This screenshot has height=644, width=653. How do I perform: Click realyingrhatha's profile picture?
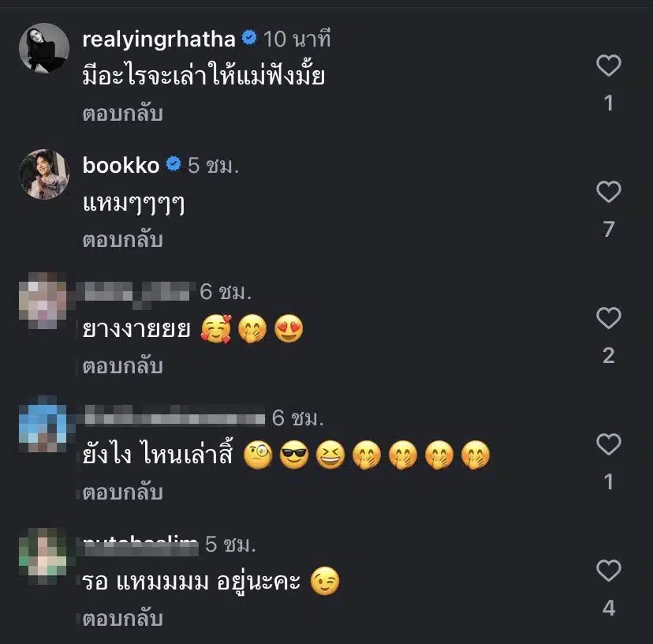coord(43,47)
